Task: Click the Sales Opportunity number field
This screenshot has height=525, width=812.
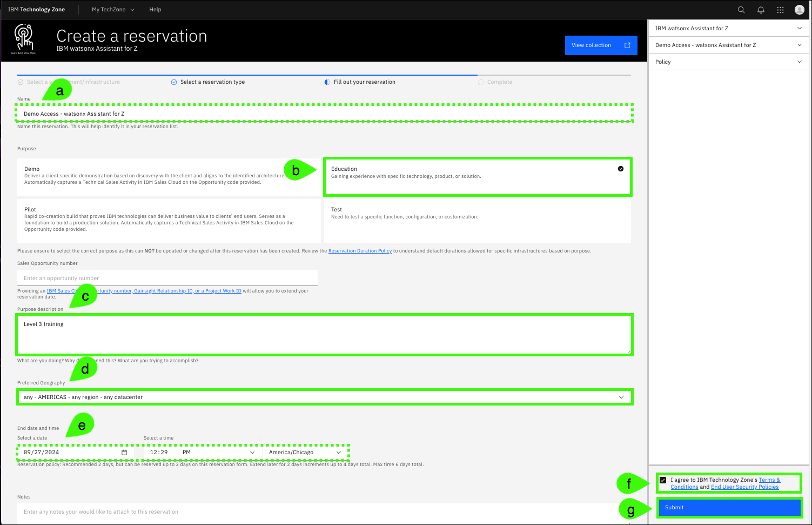Action: 167,278
